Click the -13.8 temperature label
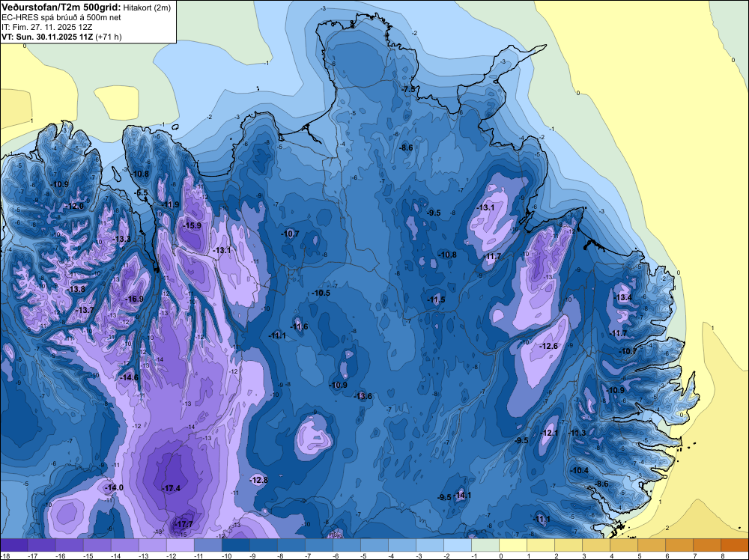 click(x=76, y=289)
